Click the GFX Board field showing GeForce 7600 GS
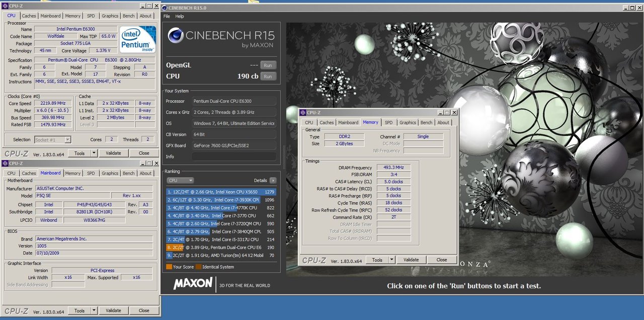Viewport: 644px width, 320px height. pyautogui.click(x=234, y=146)
